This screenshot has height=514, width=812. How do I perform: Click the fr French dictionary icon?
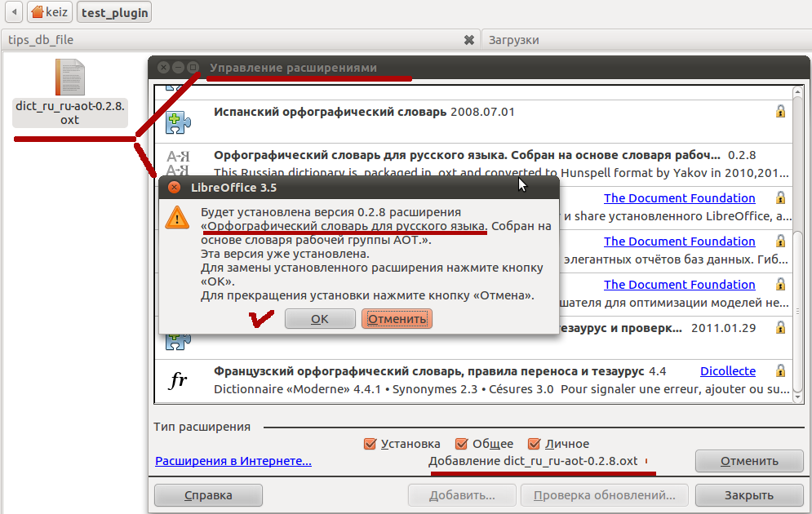coord(178,380)
